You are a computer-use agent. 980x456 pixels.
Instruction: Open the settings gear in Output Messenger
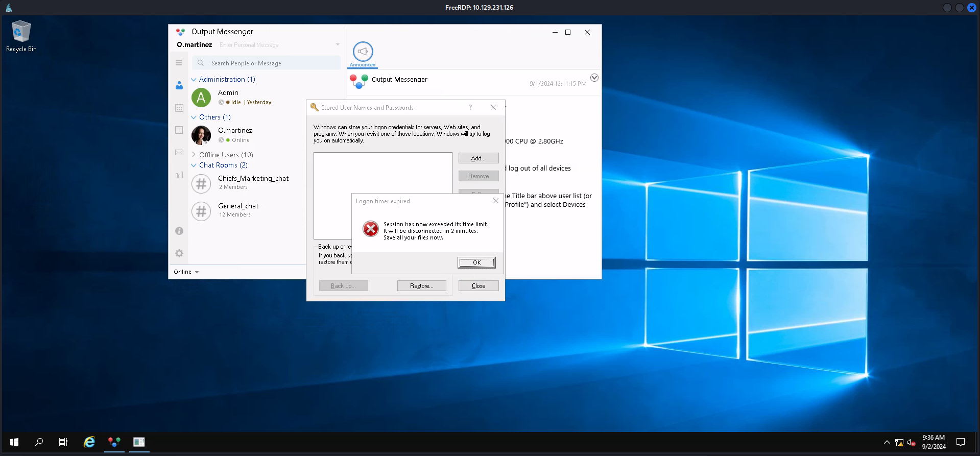(179, 253)
